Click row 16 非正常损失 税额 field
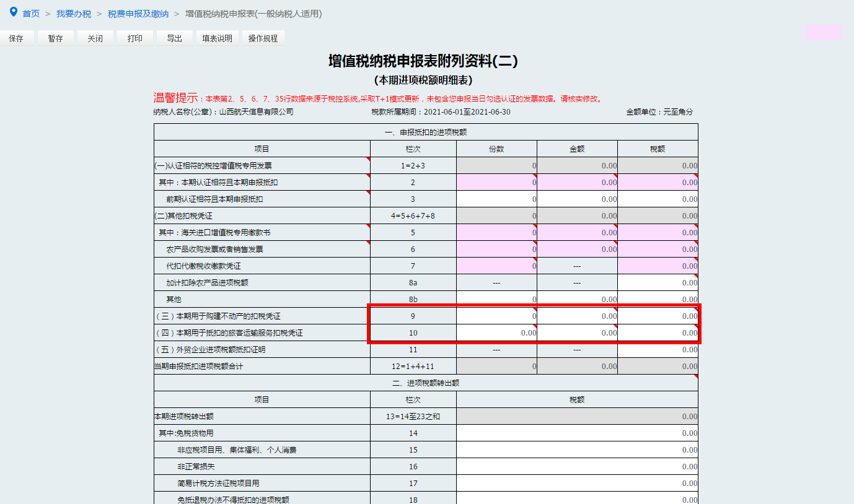Viewport: 854px width, 504px height. pos(577,467)
